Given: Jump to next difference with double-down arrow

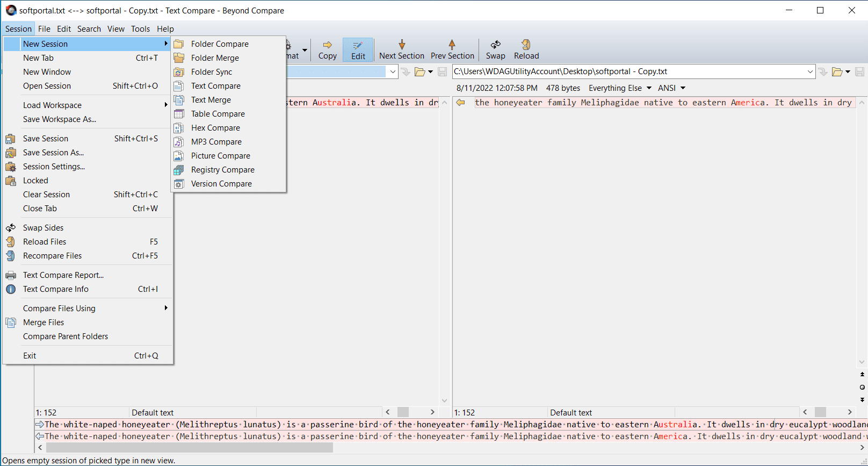Looking at the screenshot, I should point(862,400).
